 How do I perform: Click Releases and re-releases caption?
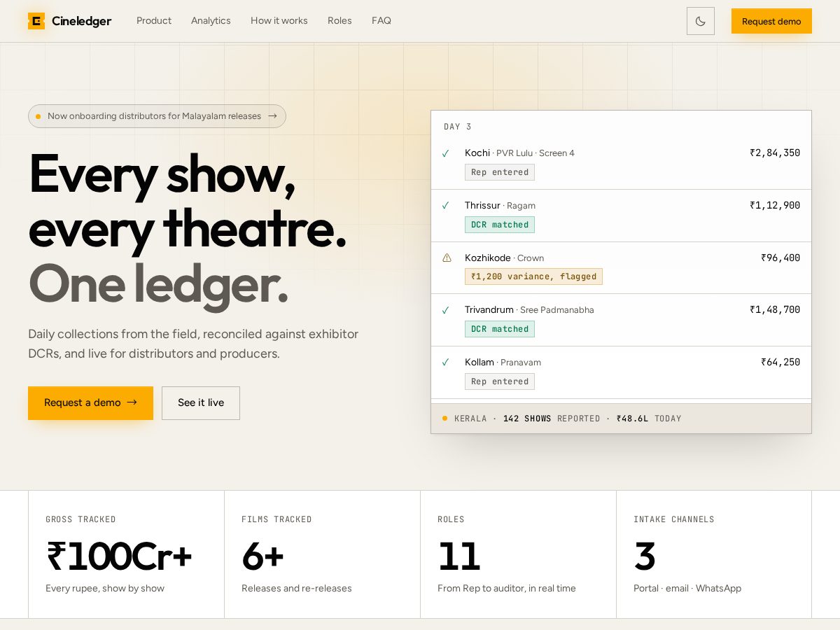coord(297,589)
